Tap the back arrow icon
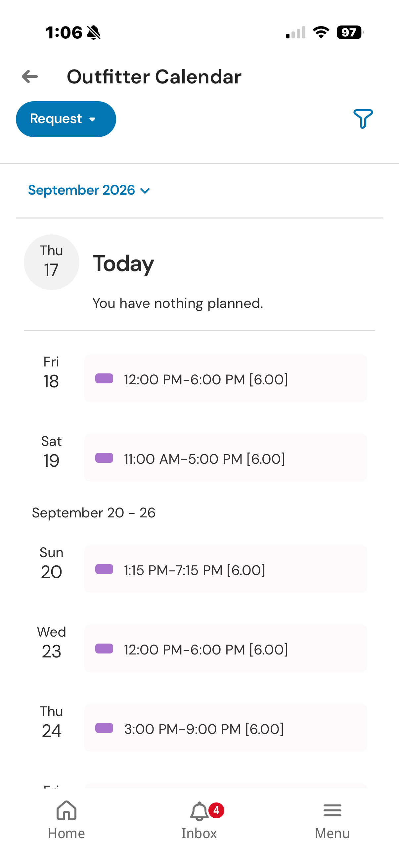 coord(30,77)
